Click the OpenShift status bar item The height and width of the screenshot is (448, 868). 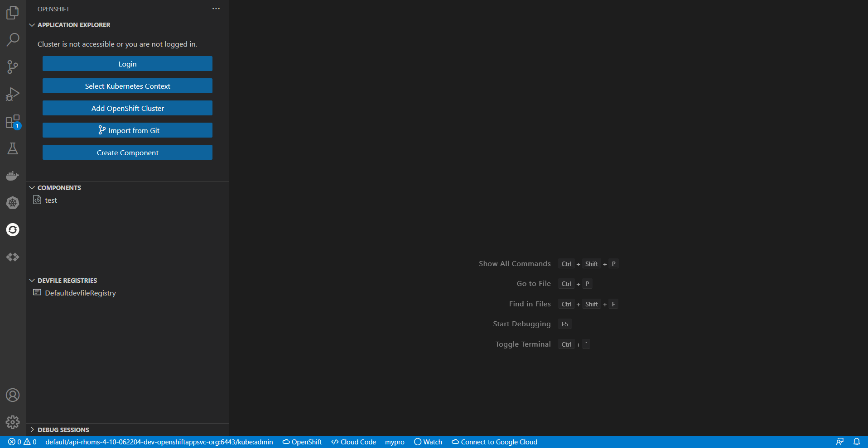coord(302,442)
